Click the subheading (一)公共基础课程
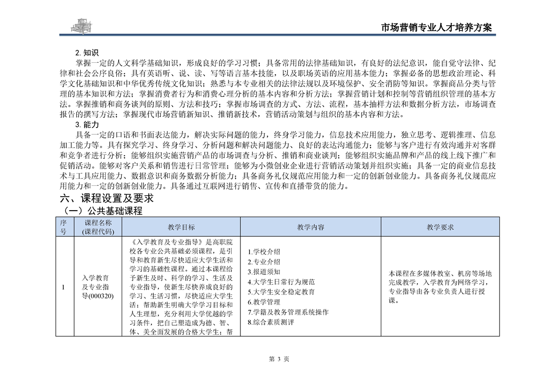The image size is (555, 392). (x=102, y=211)
